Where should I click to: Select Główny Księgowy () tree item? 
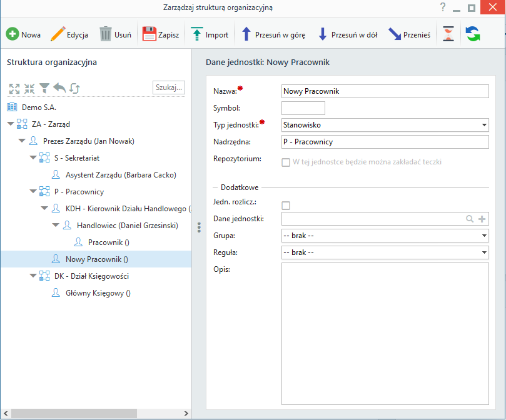(x=98, y=293)
